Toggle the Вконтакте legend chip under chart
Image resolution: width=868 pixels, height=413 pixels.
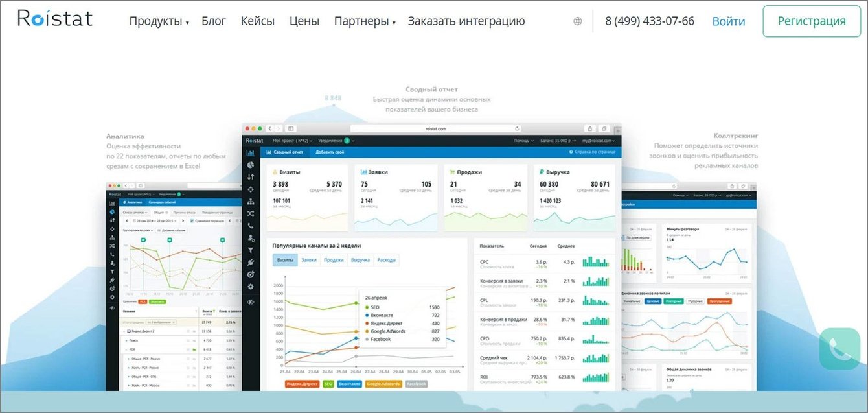350,384
